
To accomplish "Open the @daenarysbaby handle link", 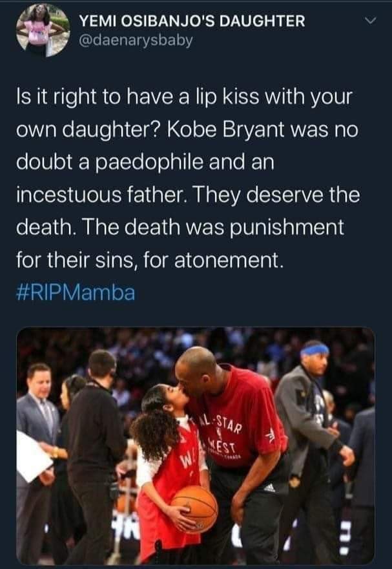I will pyautogui.click(x=136, y=41).
